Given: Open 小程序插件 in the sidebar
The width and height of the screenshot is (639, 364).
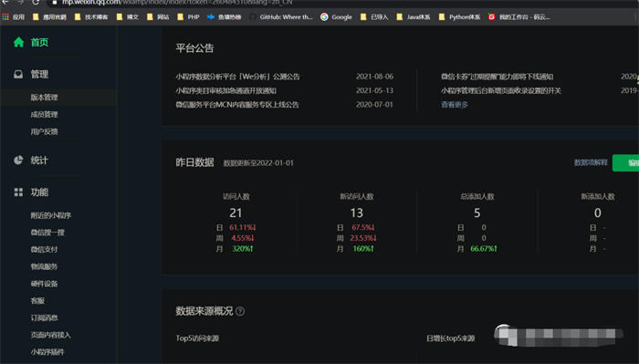Looking at the screenshot, I should pos(47,352).
